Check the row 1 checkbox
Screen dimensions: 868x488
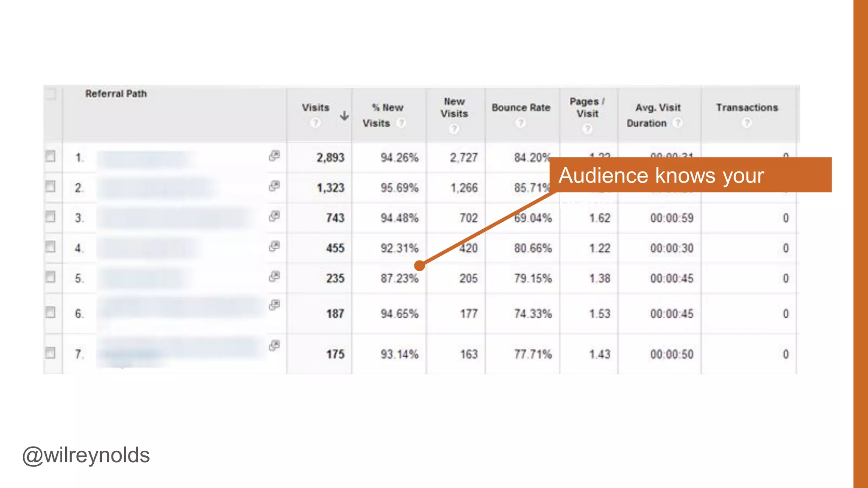pos(50,156)
